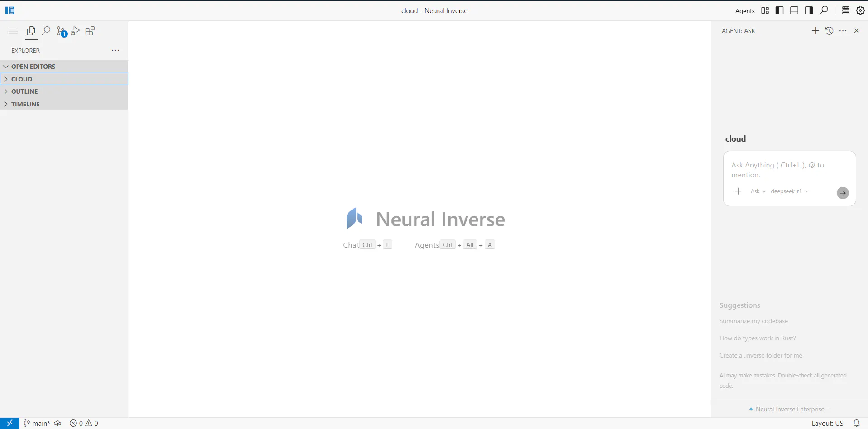Close the Agent Ask panel
Image resolution: width=868 pixels, height=429 pixels.
pos(856,31)
